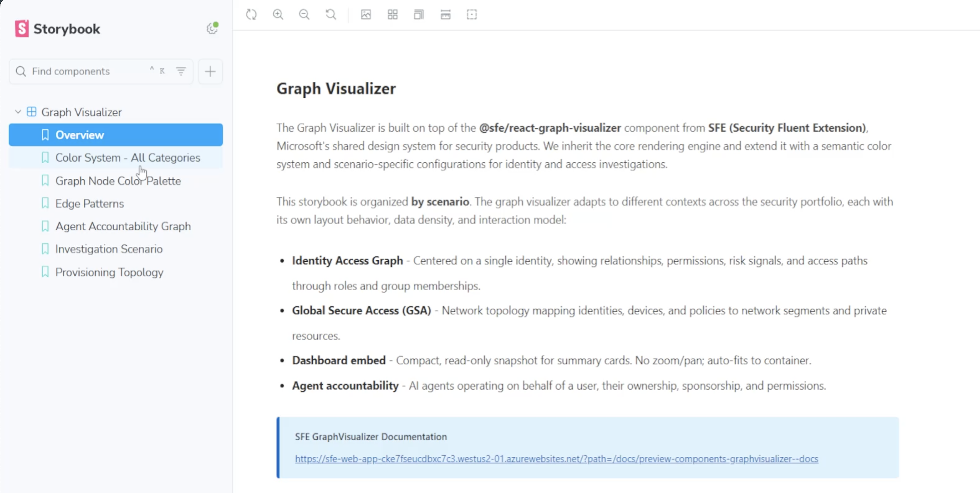Viewport: 980px width, 493px height.
Task: Toggle the grid overlay toolbar icon
Action: pos(392,15)
